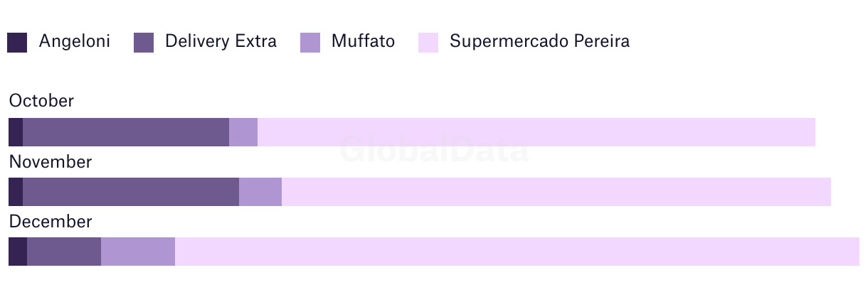Screen dimensions: 868x297
Task: Click the Muffato legend color swatch
Action: click(310, 43)
